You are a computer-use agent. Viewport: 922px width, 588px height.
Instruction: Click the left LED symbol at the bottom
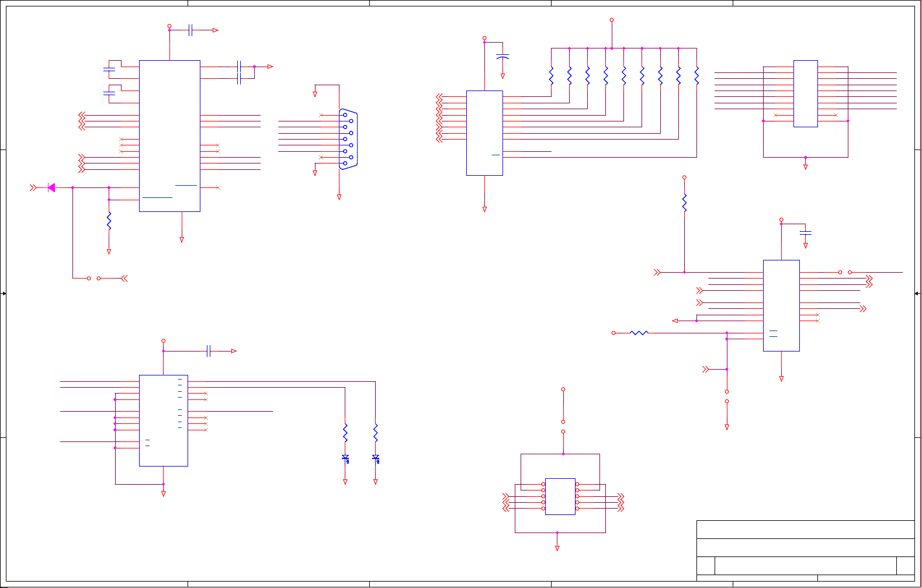[x=345, y=459]
